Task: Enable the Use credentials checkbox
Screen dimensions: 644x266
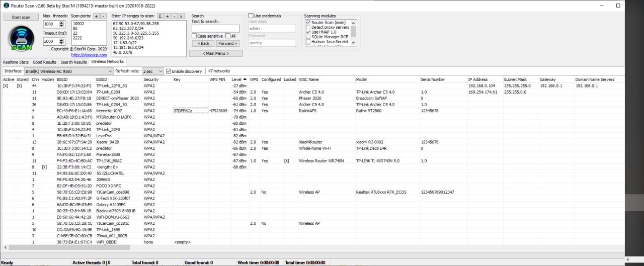Action: (251, 16)
